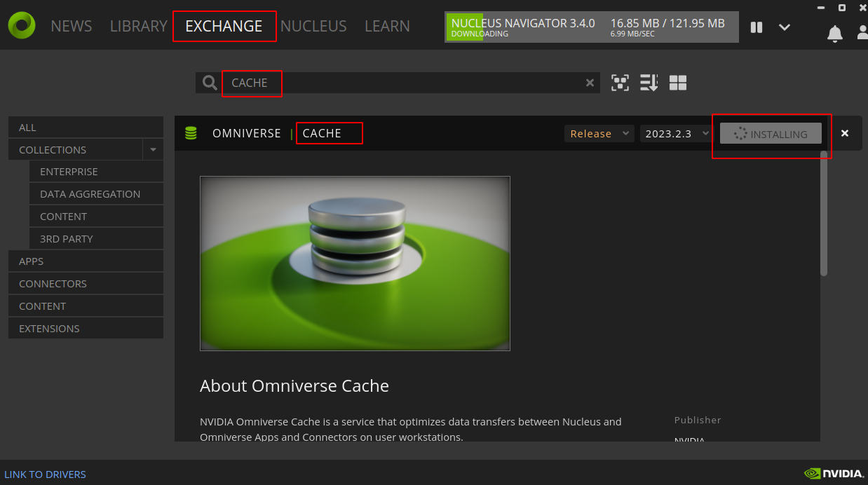Viewport: 868px width, 485px height.
Task: Open the 2023.2.3 version dropdown
Action: point(677,134)
